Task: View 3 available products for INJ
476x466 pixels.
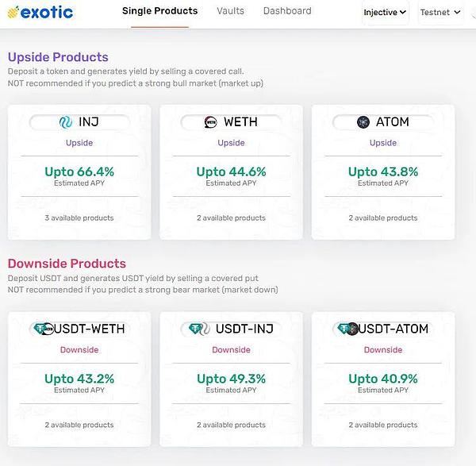Action: click(79, 218)
